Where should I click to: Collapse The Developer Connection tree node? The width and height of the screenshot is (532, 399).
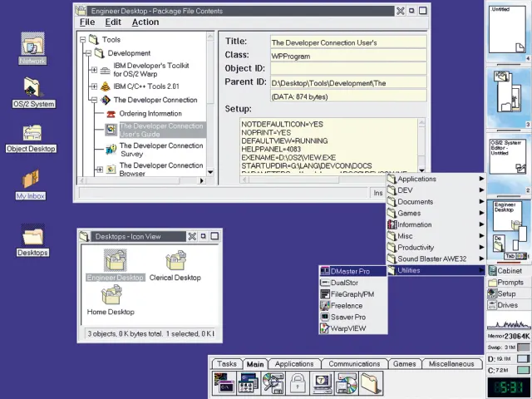coord(94,100)
